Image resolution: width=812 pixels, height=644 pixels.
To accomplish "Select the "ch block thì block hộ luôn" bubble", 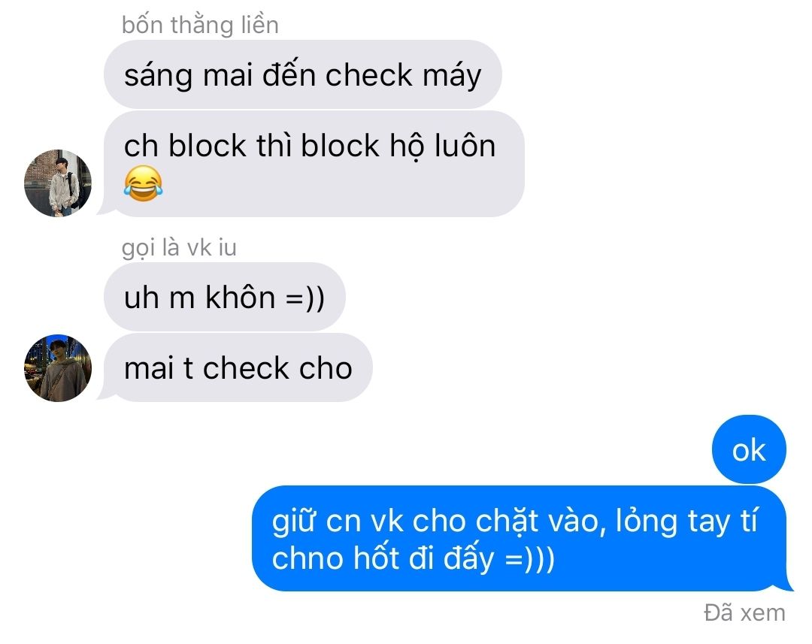I will [x=311, y=164].
